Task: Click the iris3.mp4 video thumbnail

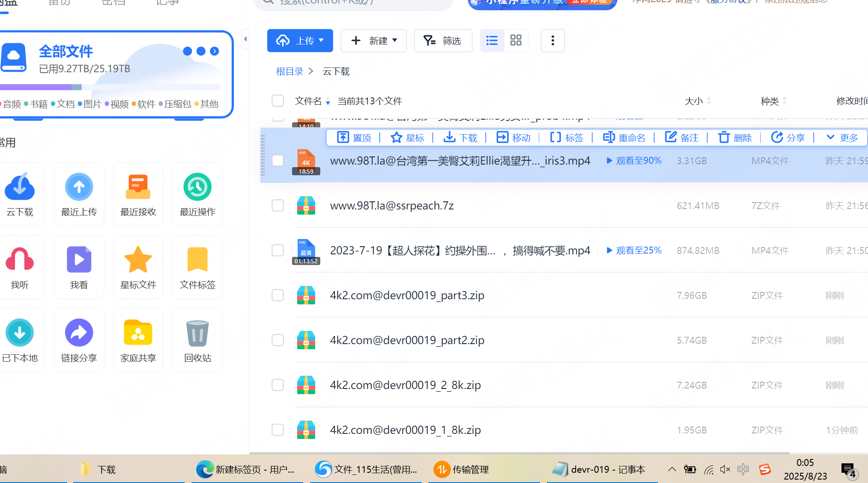Action: (306, 162)
